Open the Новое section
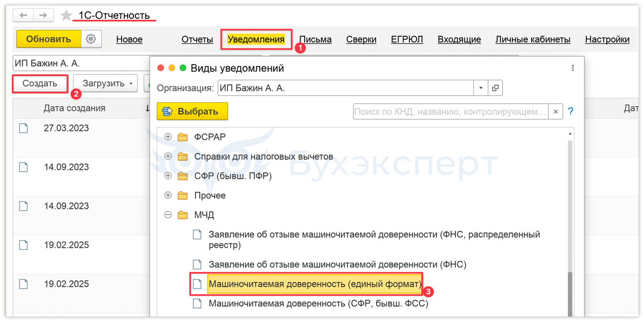The width and height of the screenshot is (644, 322). pos(129,39)
